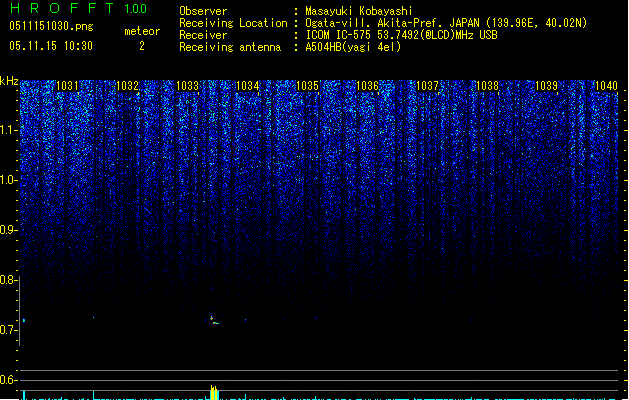629x400 pixels.
Task: Click the 0.8 kHz axis label
Action: tap(8, 280)
